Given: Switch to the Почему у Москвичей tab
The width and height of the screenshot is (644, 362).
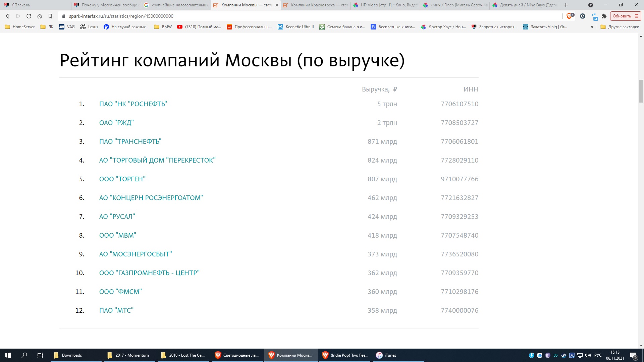Looking at the screenshot, I should (106, 5).
